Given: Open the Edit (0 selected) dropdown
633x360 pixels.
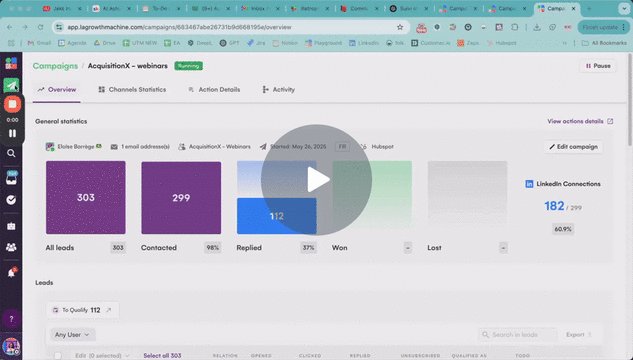Looking at the screenshot, I should pyautogui.click(x=102, y=356).
